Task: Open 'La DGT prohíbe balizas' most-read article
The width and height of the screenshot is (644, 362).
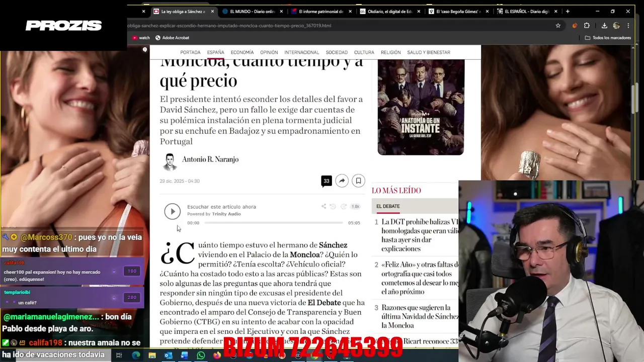Action: [420, 235]
